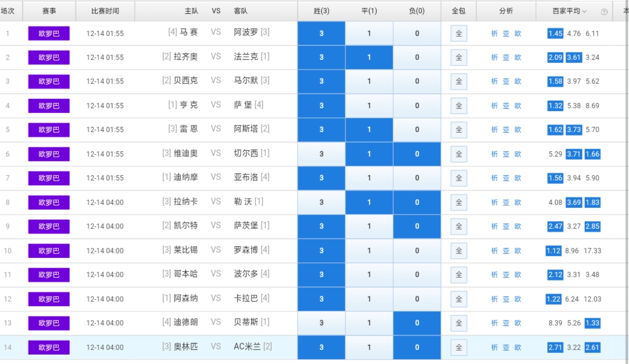Image resolution: width=629 pixels, height=364 pixels.
Task: Click the 赛事 column header
Action: pos(50,11)
